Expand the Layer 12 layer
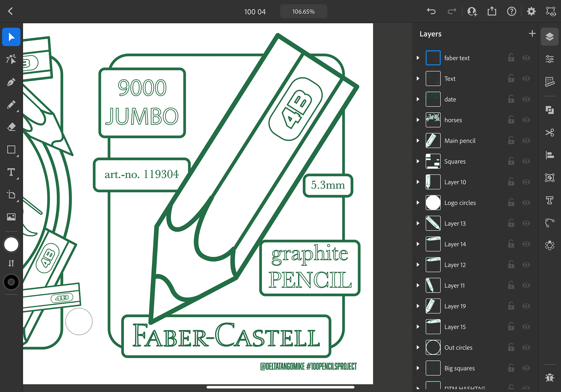The height and width of the screenshot is (392, 561). (418, 265)
